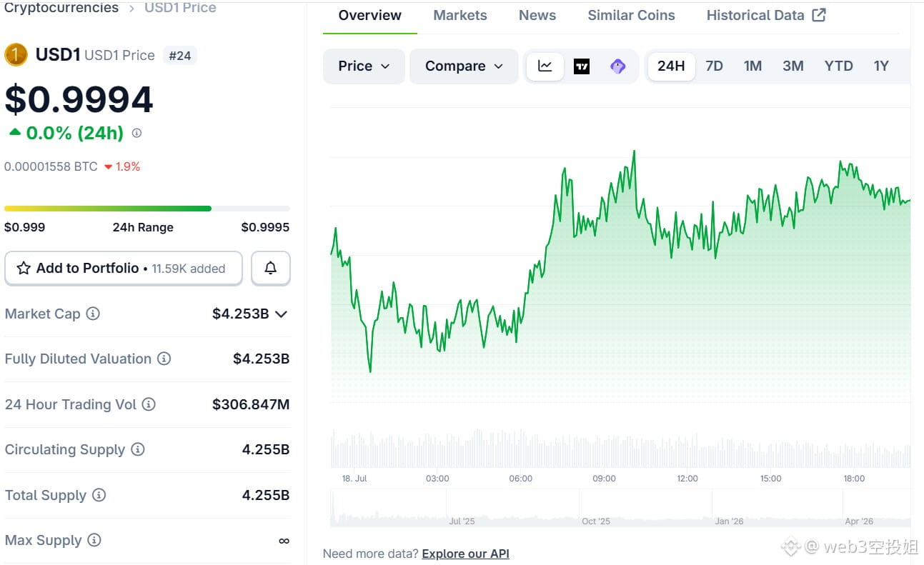This screenshot has width=924, height=565.
Task: Switch to TradingView chart icon
Action: pyautogui.click(x=582, y=66)
